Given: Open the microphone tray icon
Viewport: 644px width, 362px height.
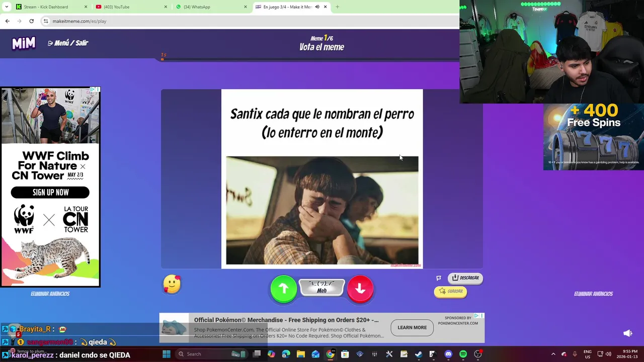Looking at the screenshot, I should tap(575, 354).
